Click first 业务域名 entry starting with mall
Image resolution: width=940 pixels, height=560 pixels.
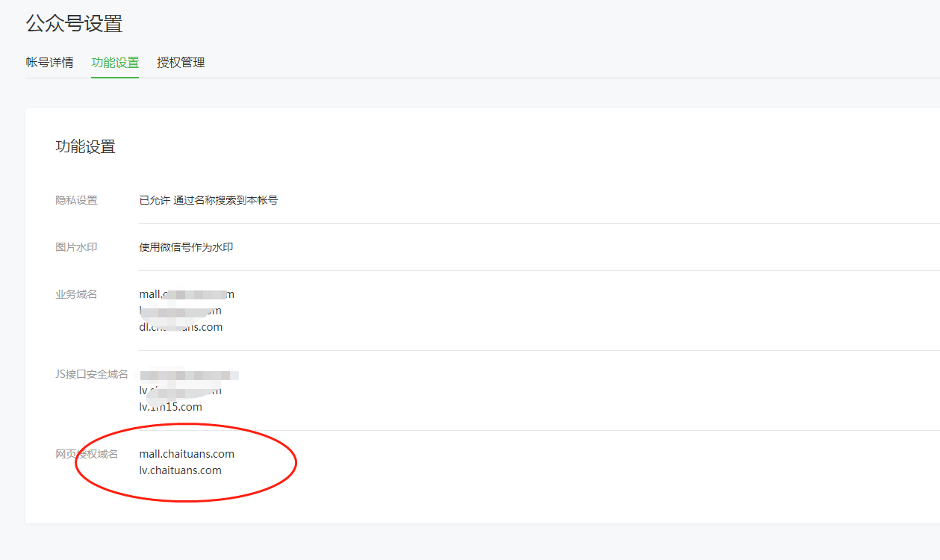(x=187, y=294)
